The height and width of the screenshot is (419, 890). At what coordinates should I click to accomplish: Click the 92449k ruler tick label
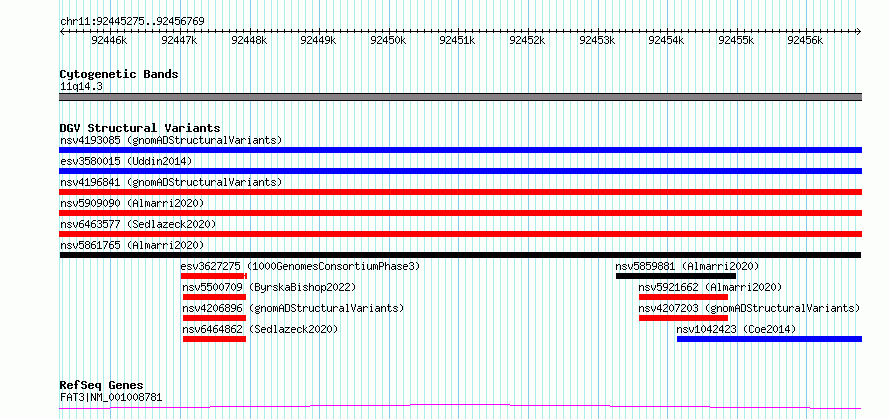click(318, 40)
